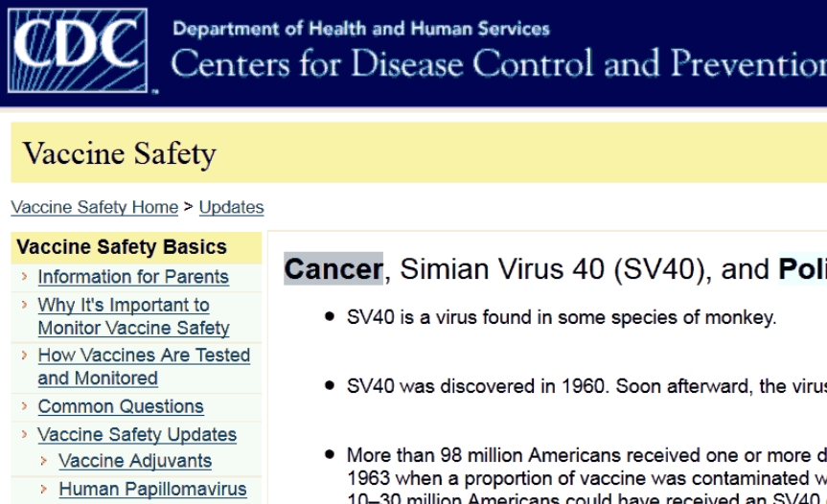Go to Updates breadcrumb link
Screen dimensions: 827x504
[x=232, y=207]
